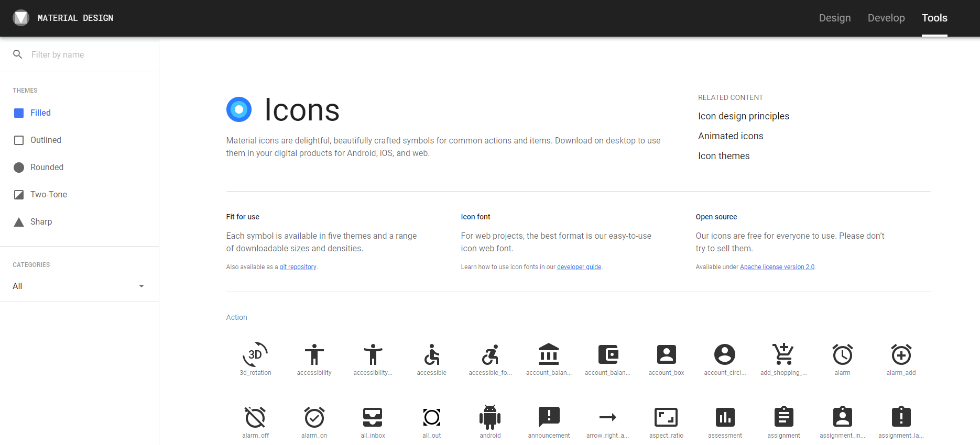The image size is (980, 445).
Task: Select the Outlined theme option
Action: point(46,140)
